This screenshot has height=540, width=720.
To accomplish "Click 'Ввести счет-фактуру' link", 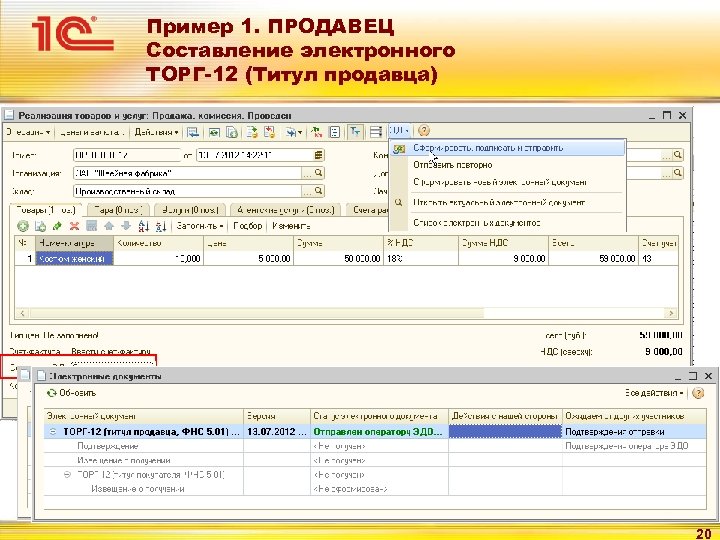I will click(111, 352).
